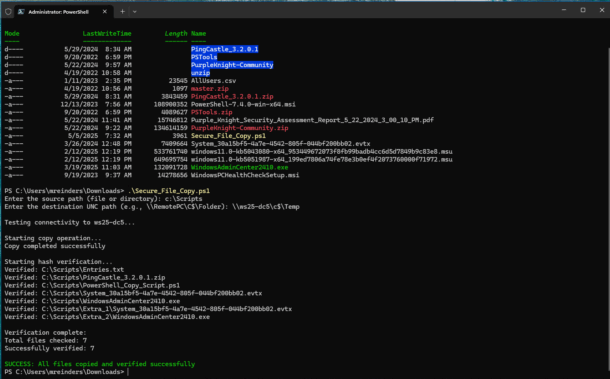Click the WindowsPCHealthCheckSetup.msi file name
Image resolution: width=610 pixels, height=379 pixels.
(245, 175)
